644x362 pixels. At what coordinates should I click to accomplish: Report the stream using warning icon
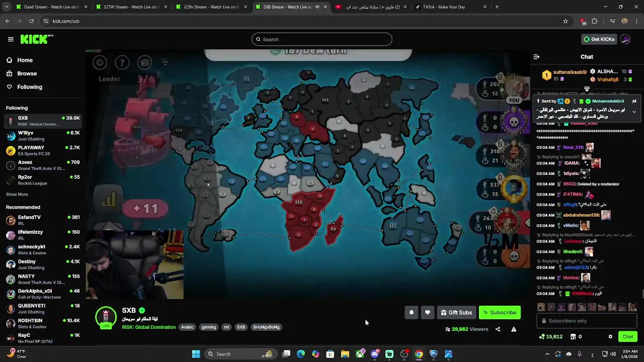coord(514,329)
